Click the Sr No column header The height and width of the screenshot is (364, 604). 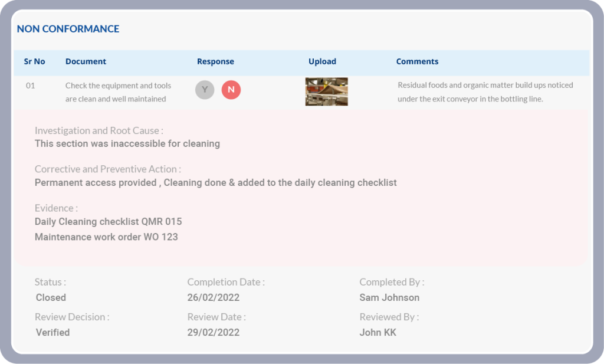tap(34, 61)
